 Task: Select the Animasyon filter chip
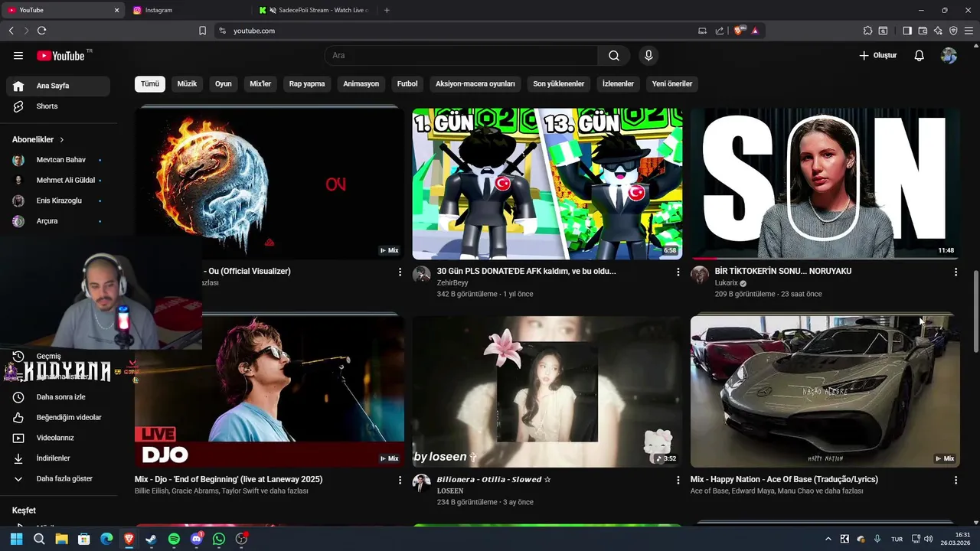(x=361, y=83)
